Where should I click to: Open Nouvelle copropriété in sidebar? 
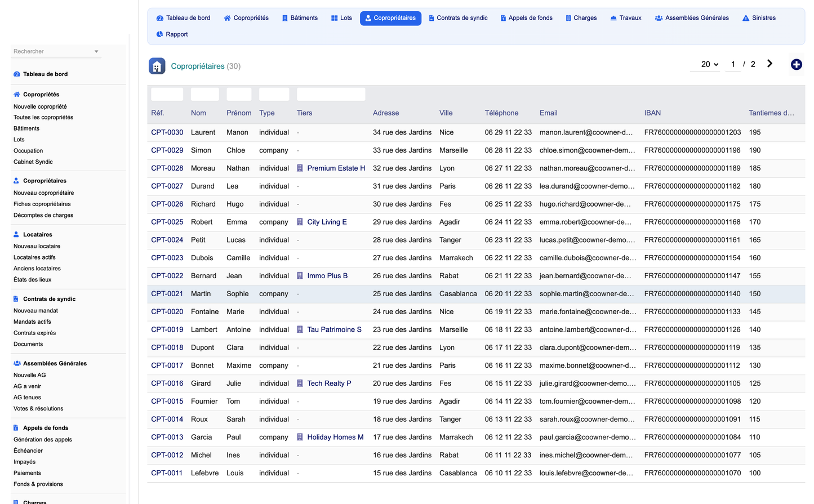click(40, 107)
